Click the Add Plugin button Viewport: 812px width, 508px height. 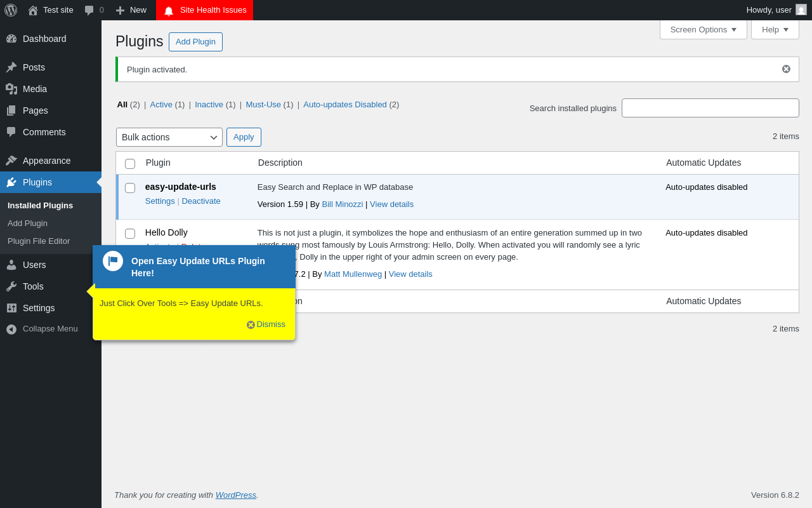pyautogui.click(x=195, y=42)
